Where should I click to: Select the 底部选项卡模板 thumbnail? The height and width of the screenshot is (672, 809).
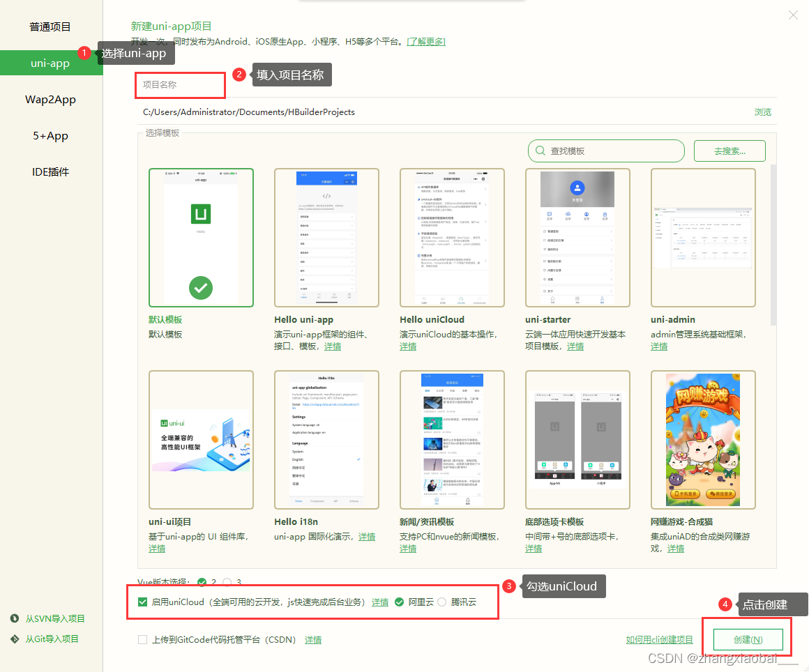point(577,439)
